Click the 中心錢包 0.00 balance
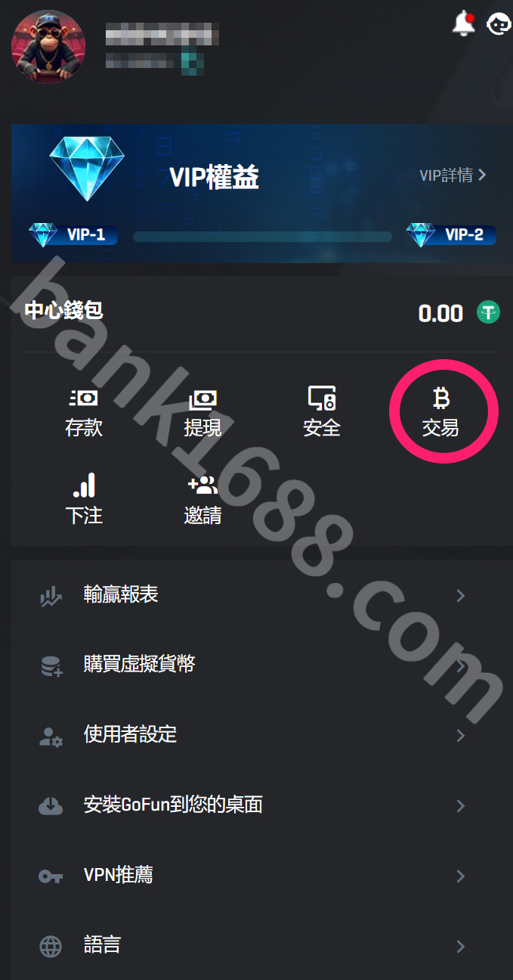 coord(440,313)
